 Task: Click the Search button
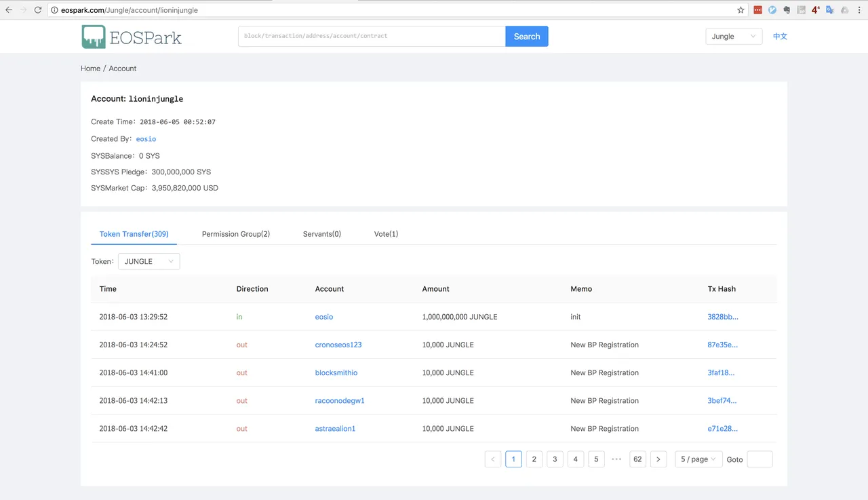point(527,37)
